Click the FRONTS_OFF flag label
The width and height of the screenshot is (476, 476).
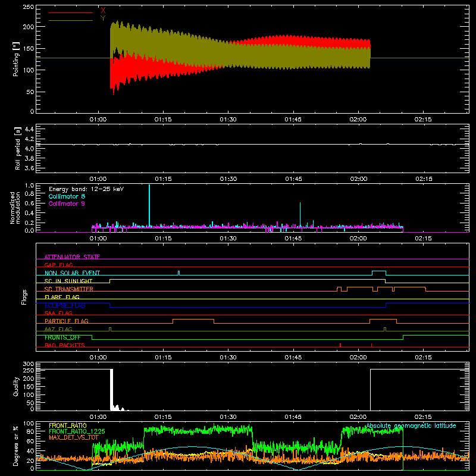click(62, 337)
